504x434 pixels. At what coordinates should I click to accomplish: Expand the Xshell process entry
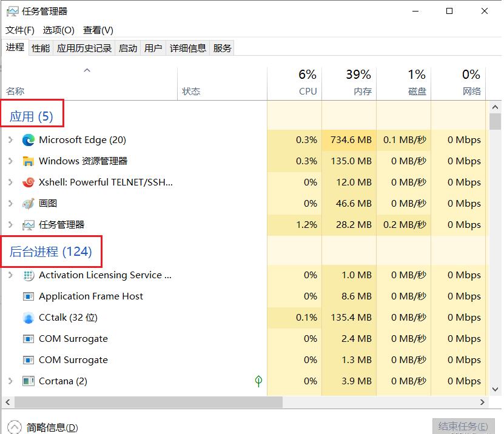click(10, 182)
